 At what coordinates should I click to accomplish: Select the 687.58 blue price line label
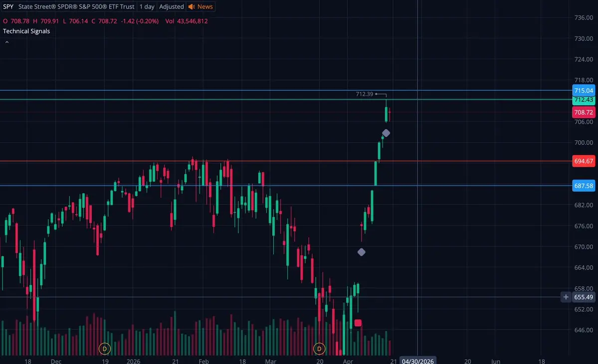click(584, 185)
